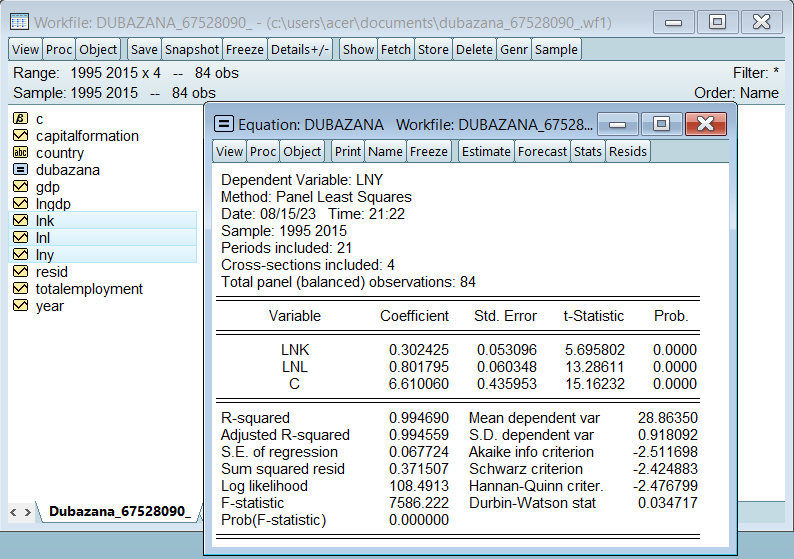Image resolution: width=794 pixels, height=559 pixels.
Task: Click the left scroll arrow by page tabs
Action: 13,512
